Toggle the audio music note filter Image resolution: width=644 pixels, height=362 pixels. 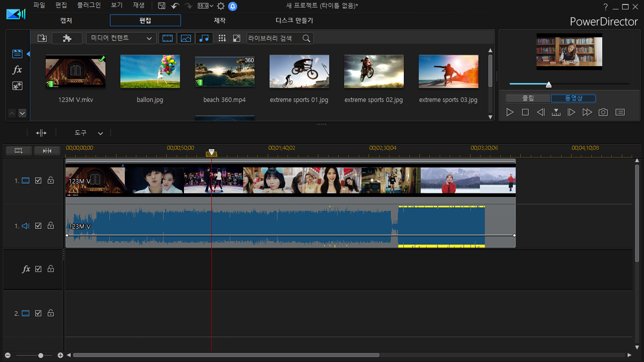click(204, 38)
